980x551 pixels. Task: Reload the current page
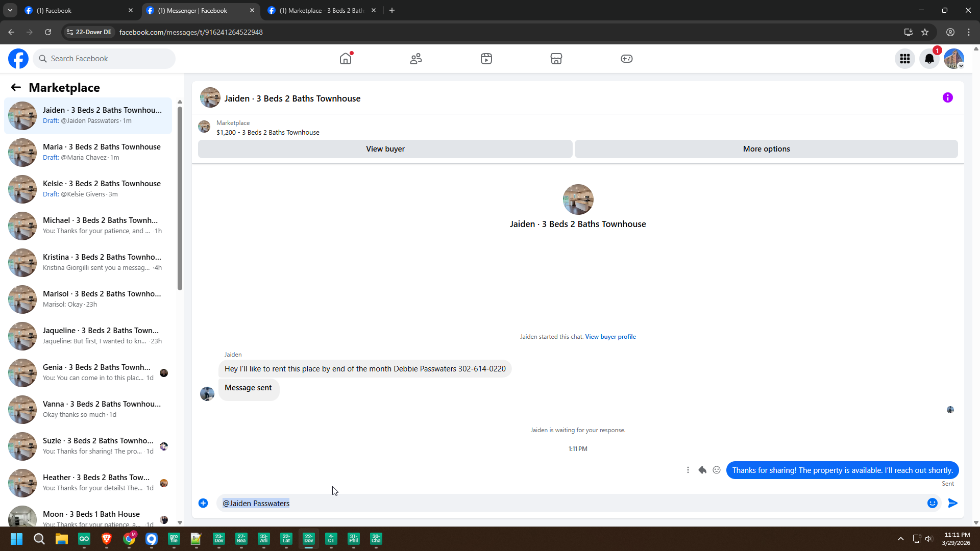click(48, 32)
